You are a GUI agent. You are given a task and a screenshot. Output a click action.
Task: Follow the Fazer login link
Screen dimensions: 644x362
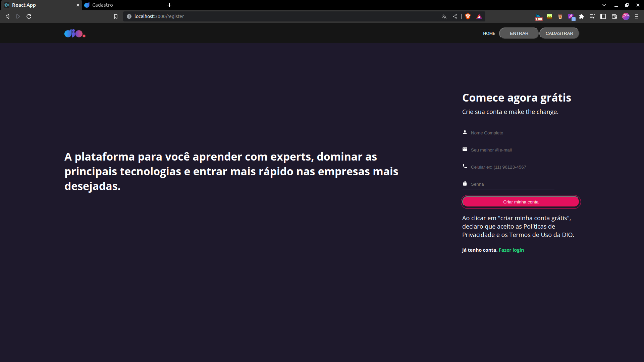click(511, 250)
